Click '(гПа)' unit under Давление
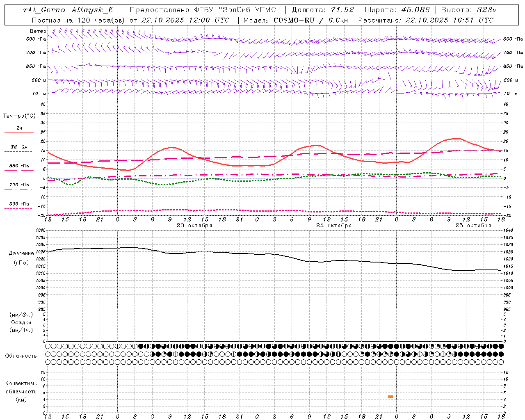This screenshot has width=525, height=420. coord(21,263)
